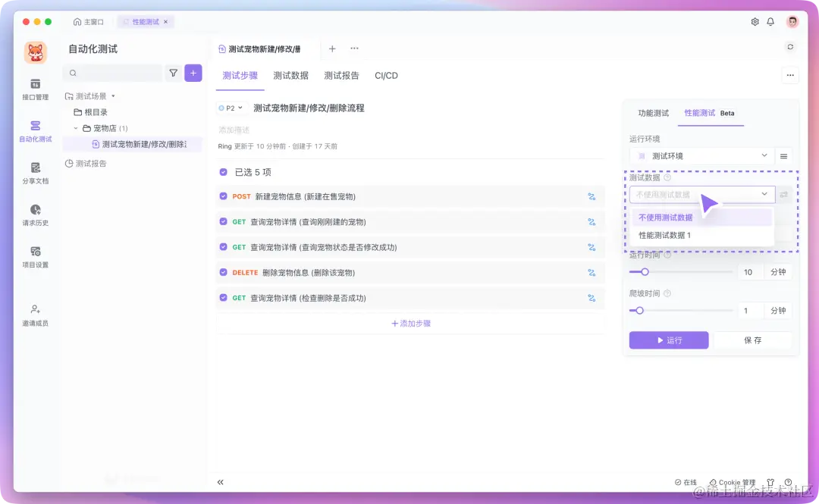Switch to 功能测试 tab
The height and width of the screenshot is (504, 819).
[654, 114]
